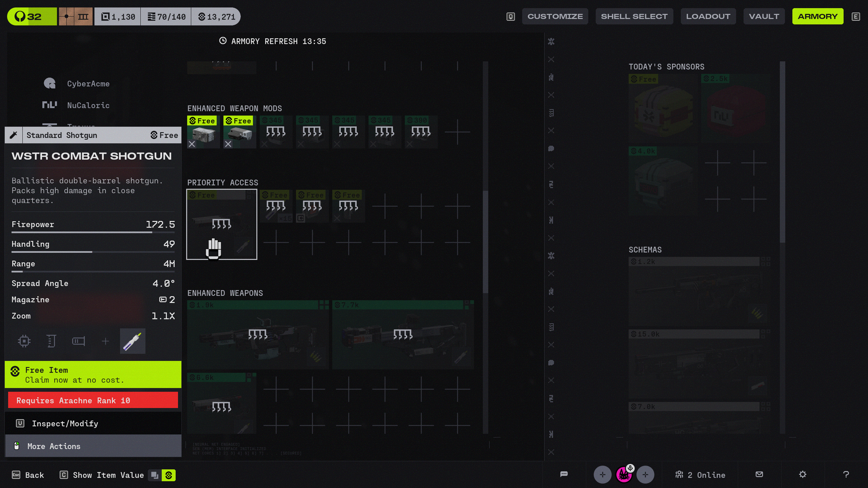This screenshot has width=868, height=488.
Task: Switch item value to stack view
Action: pyautogui.click(x=155, y=475)
